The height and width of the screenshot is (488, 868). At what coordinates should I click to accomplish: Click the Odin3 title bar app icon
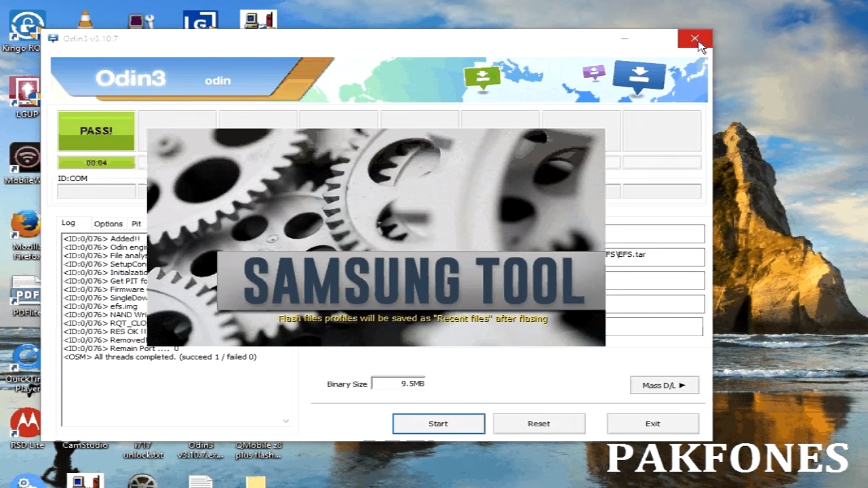[53, 39]
